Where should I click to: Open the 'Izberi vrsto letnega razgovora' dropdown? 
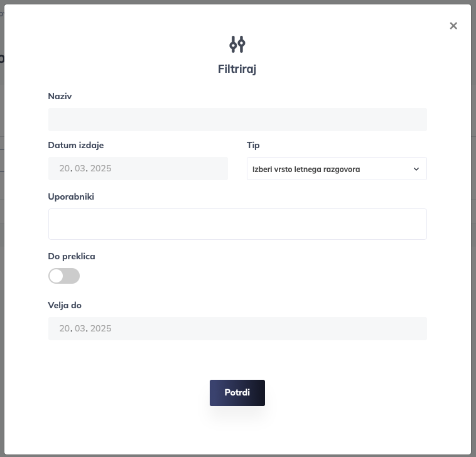(x=336, y=169)
